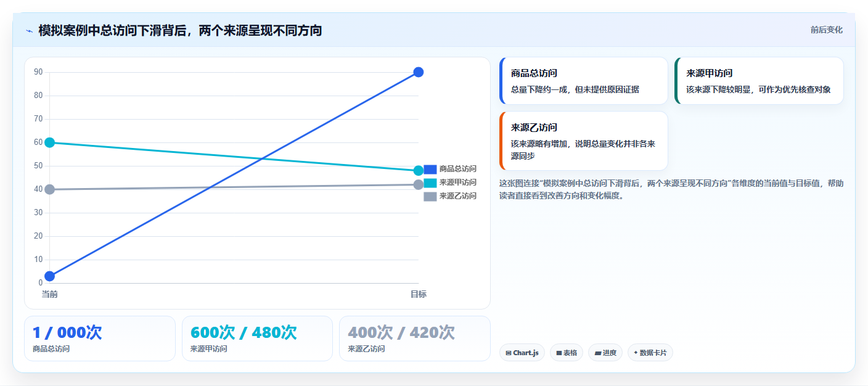Click the 目标 x-axis label
The width and height of the screenshot is (868, 386).
419,294
